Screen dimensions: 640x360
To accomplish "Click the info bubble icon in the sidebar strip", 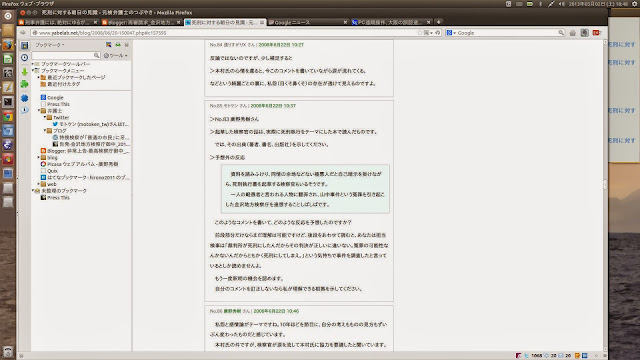I will coord(24,110).
